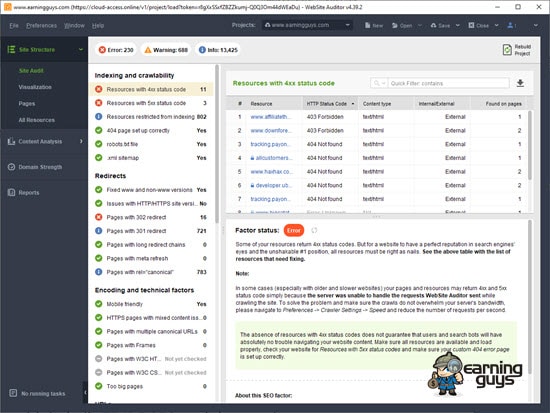Viewport: 550px width, 413px height.
Task: Open the Projects dropdown for www.earningguys.com
Action: pyautogui.click(x=307, y=25)
